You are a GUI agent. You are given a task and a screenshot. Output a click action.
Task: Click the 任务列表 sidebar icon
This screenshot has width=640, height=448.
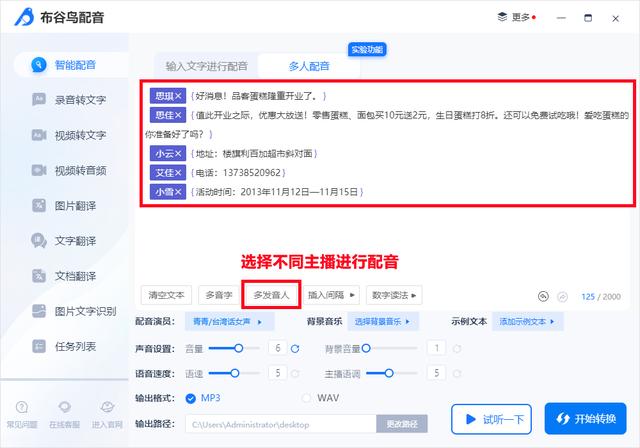coord(39,346)
